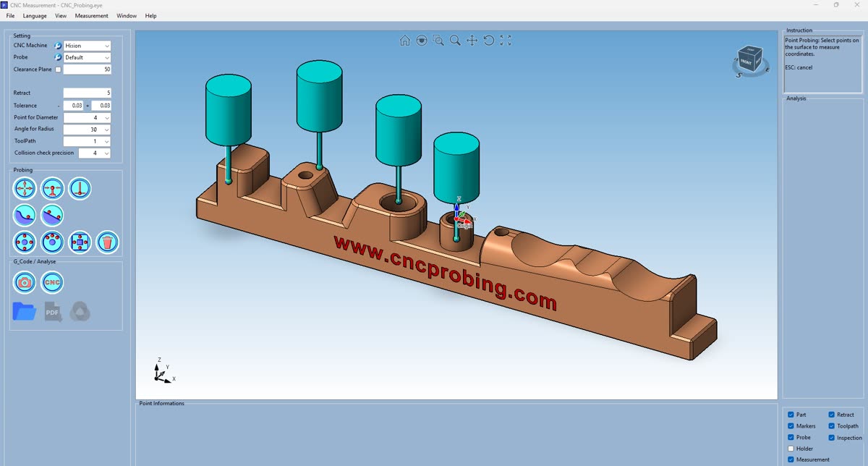Image resolution: width=868 pixels, height=466 pixels.
Task: Click the CNC G-code generate icon
Action: [x=52, y=282]
